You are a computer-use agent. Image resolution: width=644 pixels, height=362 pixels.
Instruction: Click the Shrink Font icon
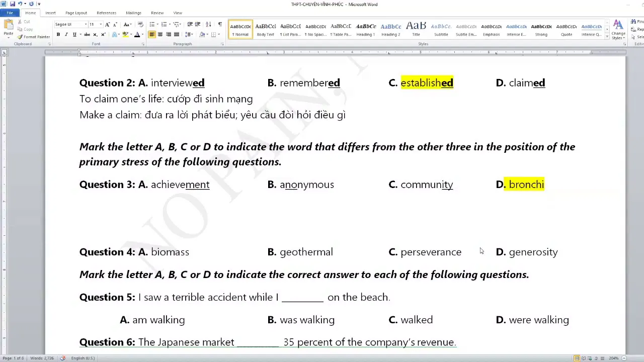115,24
